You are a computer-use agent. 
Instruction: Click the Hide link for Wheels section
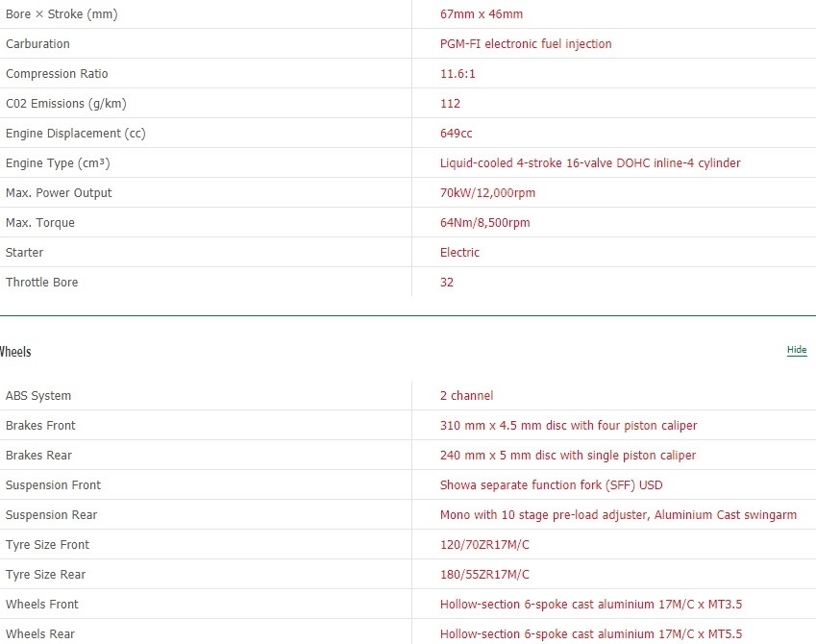point(797,350)
